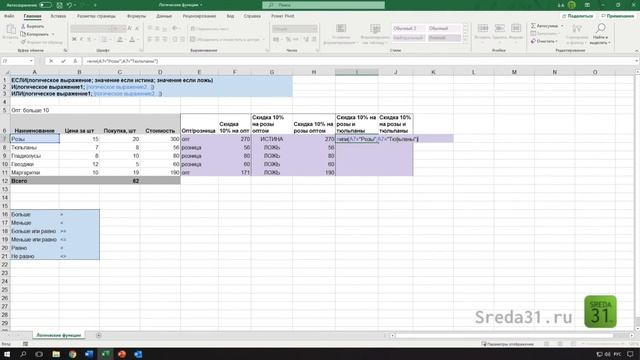640x360 pixels.
Task: Expand the Автосумма dropdown arrow
Action: (562, 26)
